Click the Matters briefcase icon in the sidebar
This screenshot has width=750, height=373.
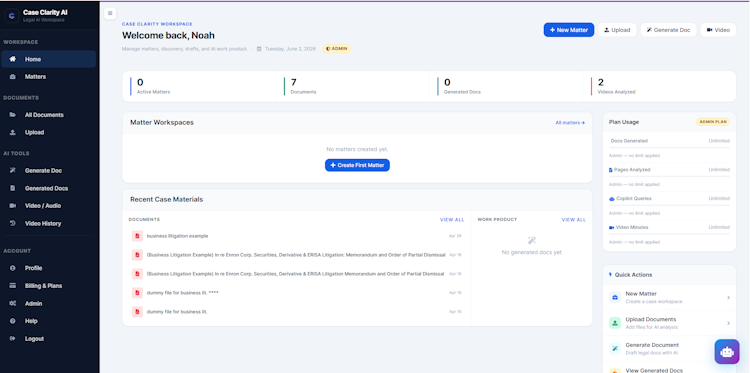click(x=13, y=77)
